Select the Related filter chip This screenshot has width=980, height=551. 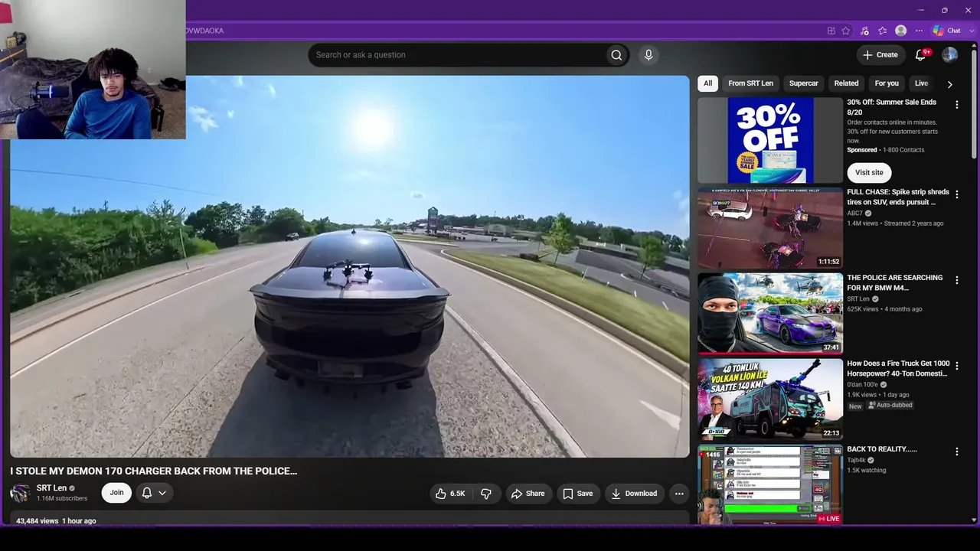coord(846,83)
